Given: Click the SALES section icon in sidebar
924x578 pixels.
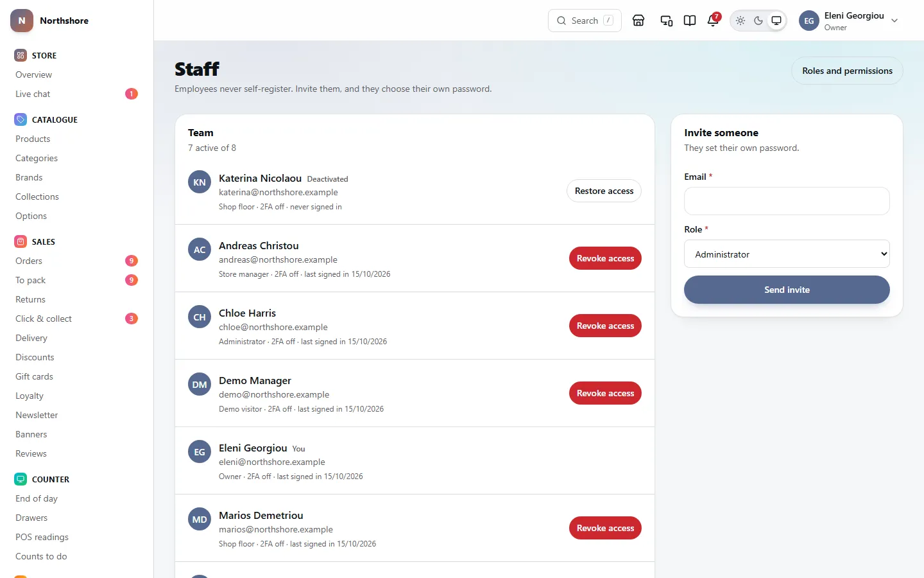Looking at the screenshot, I should (21, 241).
